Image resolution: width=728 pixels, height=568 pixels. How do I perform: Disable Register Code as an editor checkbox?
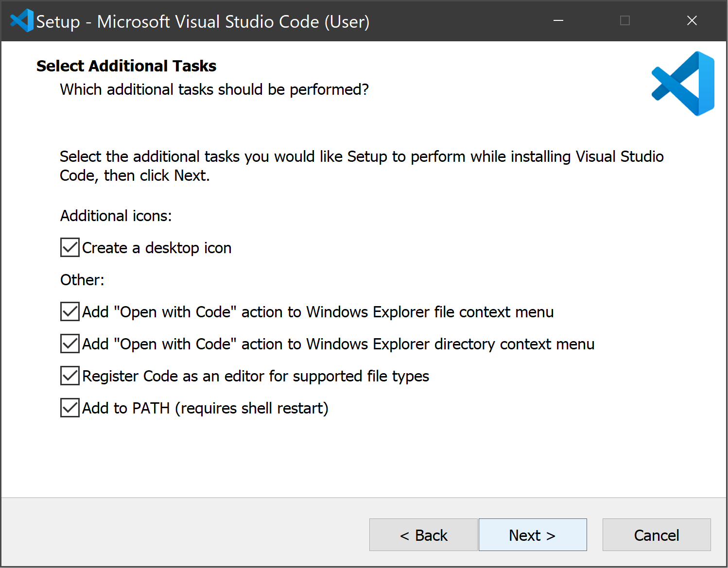point(70,376)
